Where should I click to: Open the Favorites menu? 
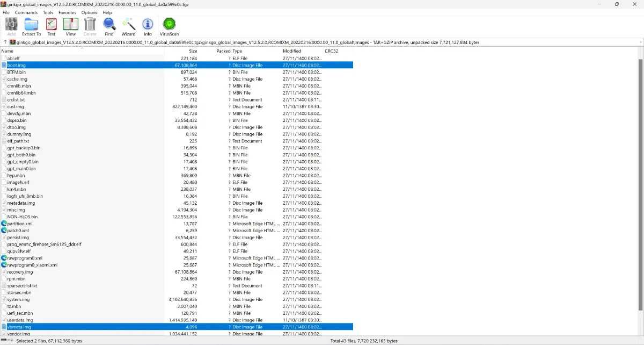pyautogui.click(x=67, y=12)
